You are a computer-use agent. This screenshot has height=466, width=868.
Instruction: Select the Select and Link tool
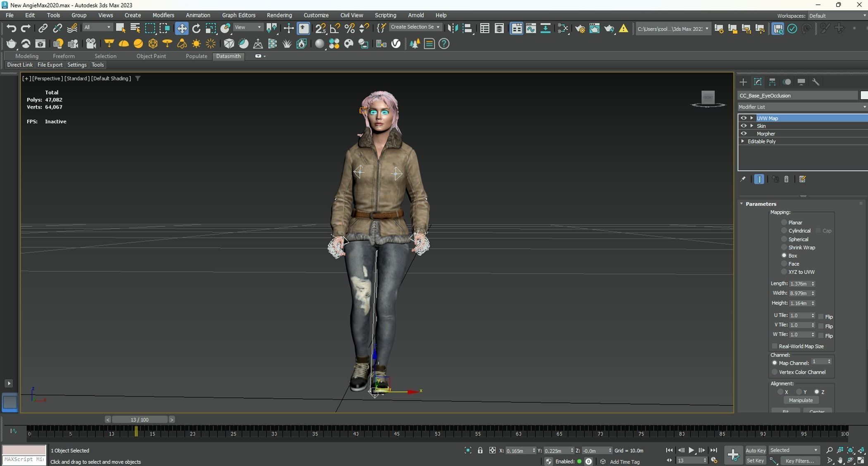pos(43,28)
